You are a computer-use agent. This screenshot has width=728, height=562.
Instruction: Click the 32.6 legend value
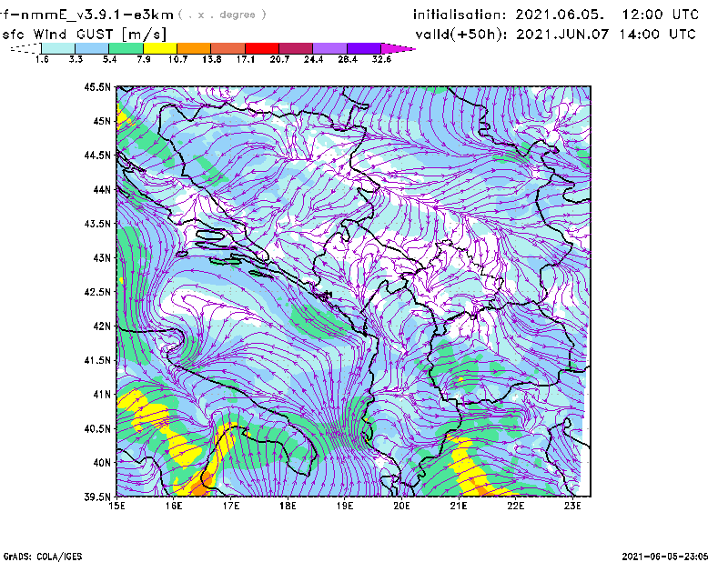(381, 59)
